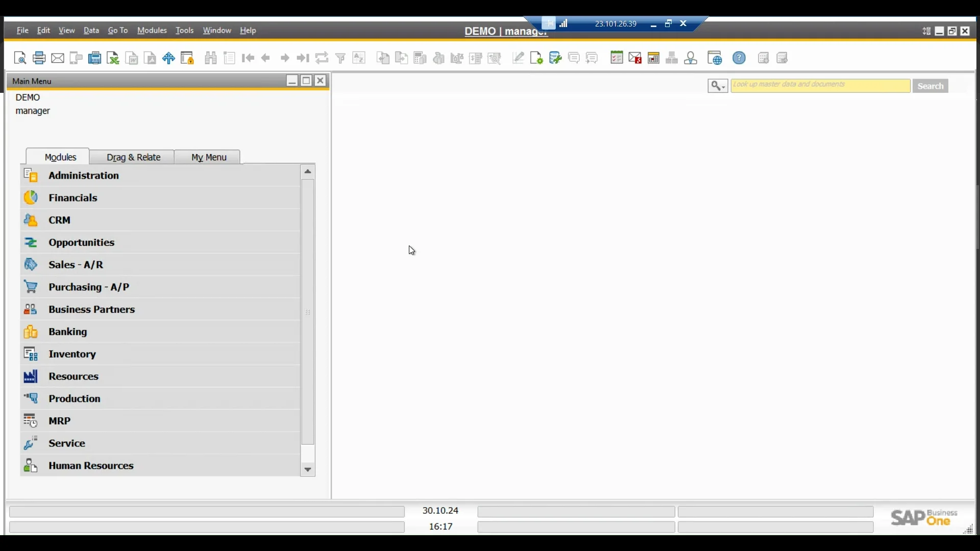Expand the Administration module
980x551 pixels.
(x=84, y=176)
